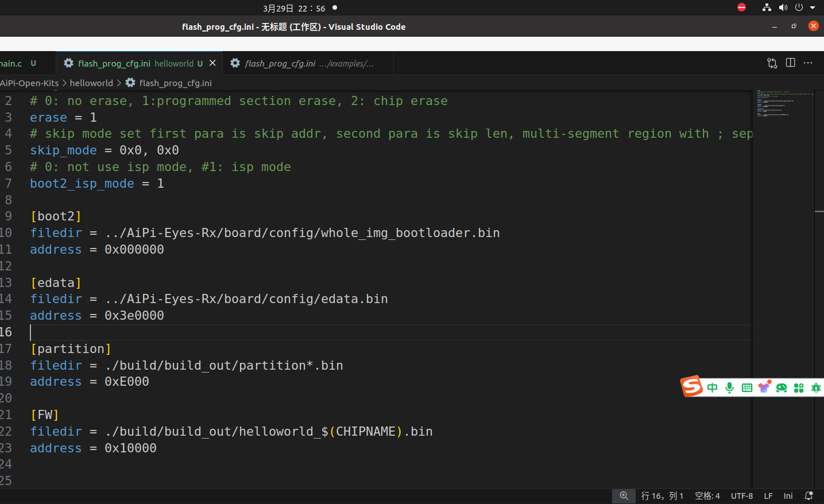Open the network status icon in top bar
This screenshot has width=824, height=504.
pos(767,7)
